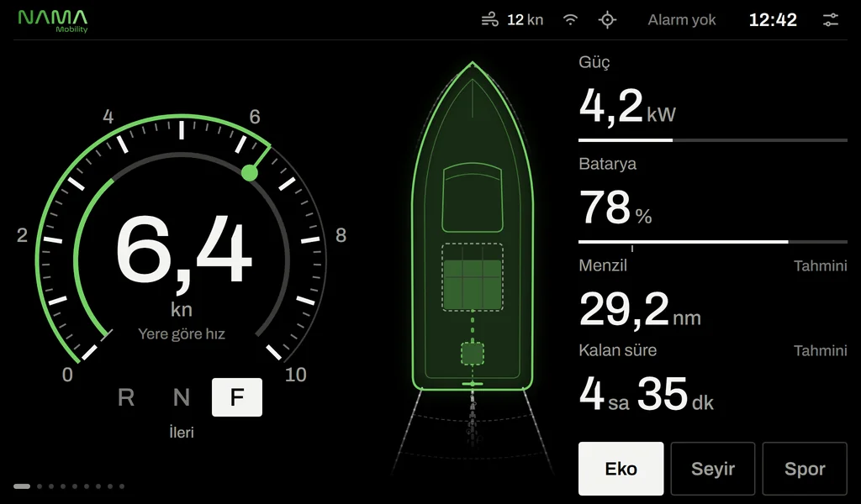Tap the 29,2 nm range value
This screenshot has width=861, height=504.
tap(640, 310)
